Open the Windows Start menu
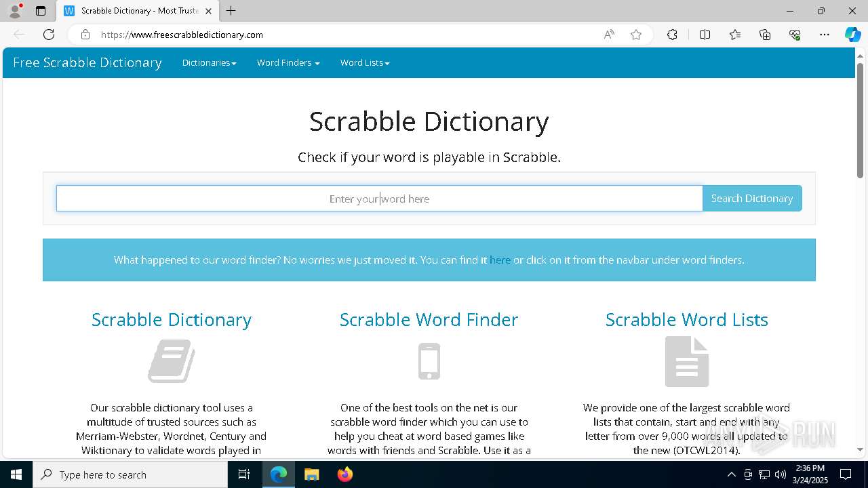 (x=16, y=474)
